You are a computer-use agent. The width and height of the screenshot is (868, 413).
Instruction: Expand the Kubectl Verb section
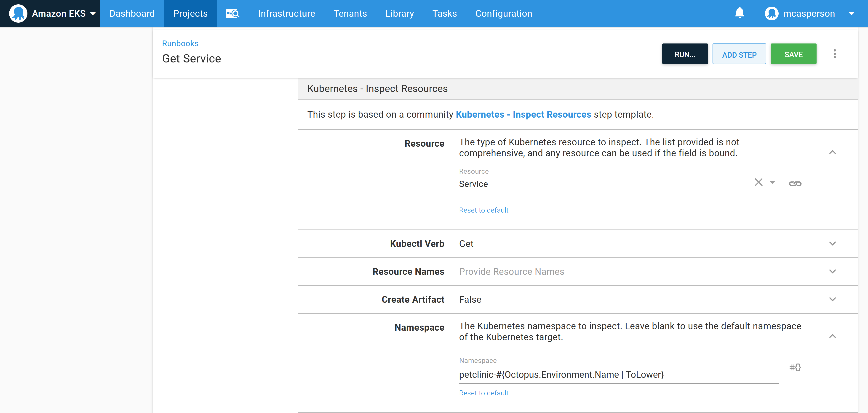point(832,243)
